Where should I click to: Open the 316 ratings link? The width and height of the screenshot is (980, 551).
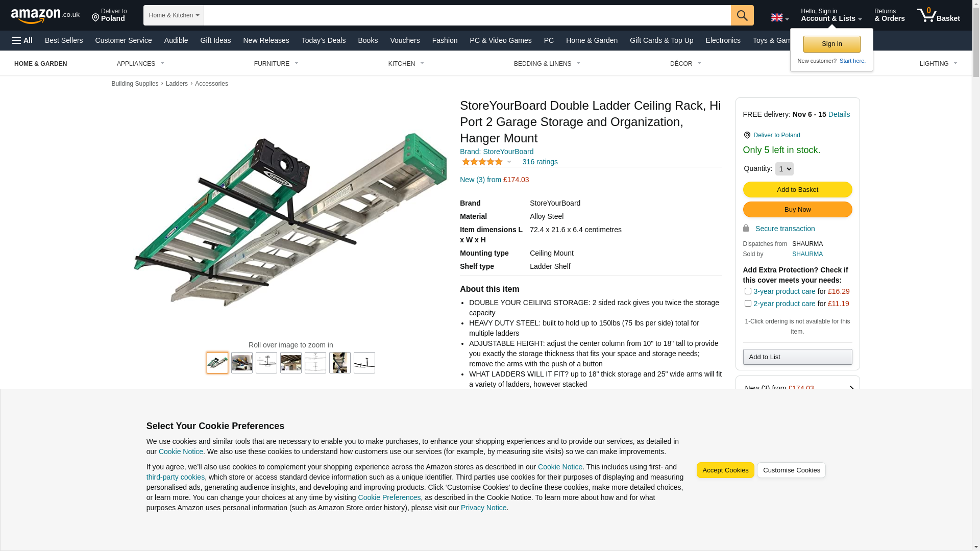coord(540,162)
